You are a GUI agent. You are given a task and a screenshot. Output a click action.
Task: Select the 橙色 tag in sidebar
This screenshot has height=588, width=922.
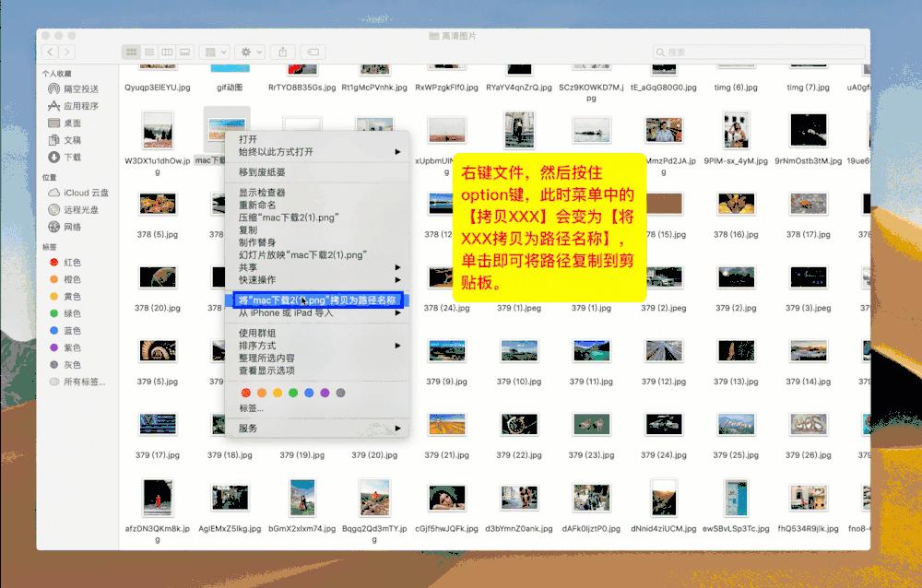(65, 279)
